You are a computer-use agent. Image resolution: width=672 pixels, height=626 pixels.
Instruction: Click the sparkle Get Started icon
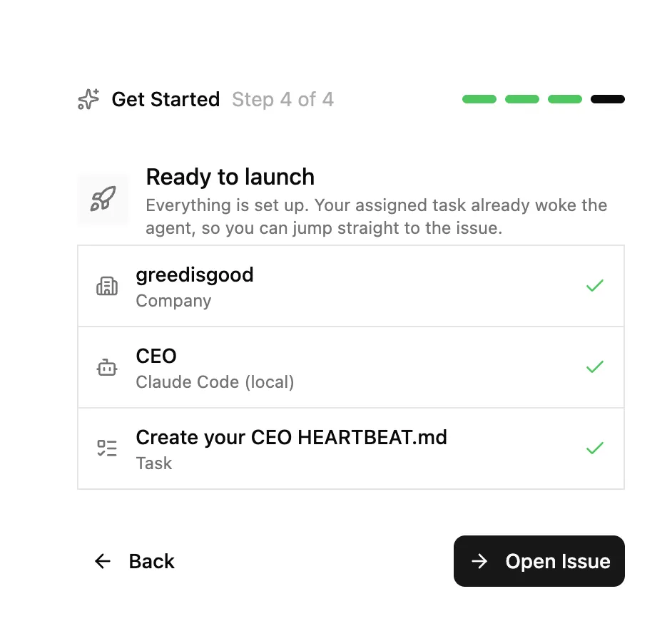[x=88, y=99]
